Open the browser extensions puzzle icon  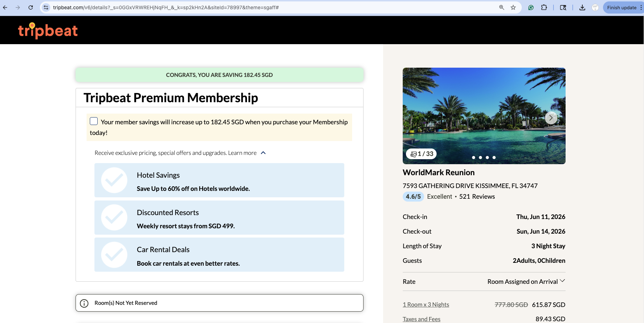point(544,7)
